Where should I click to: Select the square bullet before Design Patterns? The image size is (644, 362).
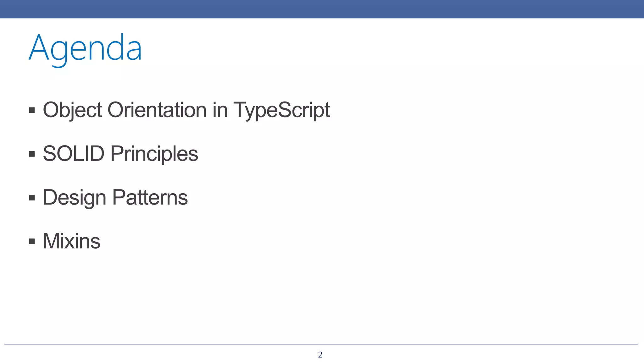(x=32, y=198)
